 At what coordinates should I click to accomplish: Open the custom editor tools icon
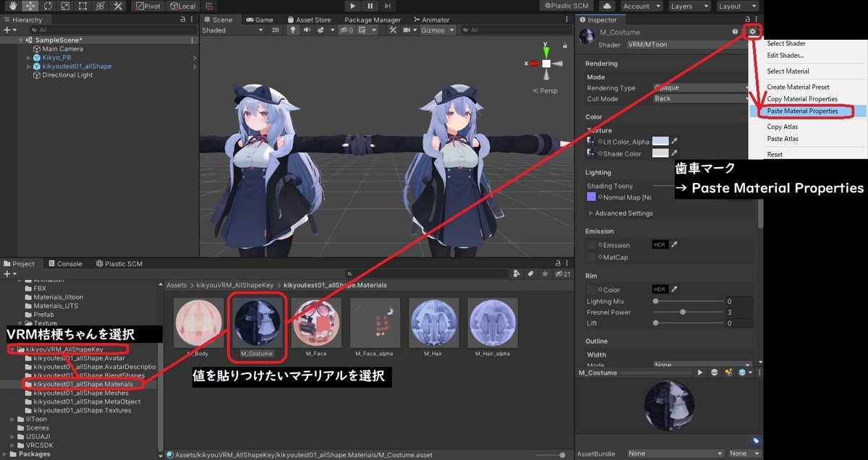click(116, 6)
